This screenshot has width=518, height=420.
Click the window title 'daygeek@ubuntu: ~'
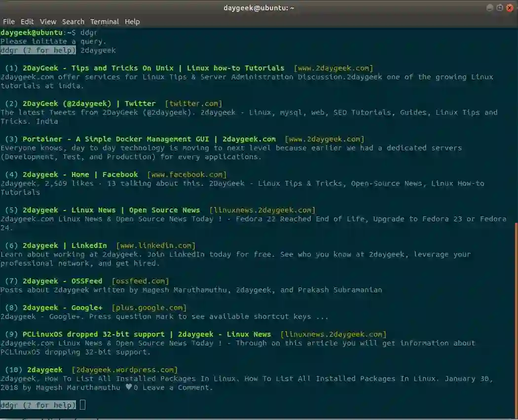(x=259, y=8)
